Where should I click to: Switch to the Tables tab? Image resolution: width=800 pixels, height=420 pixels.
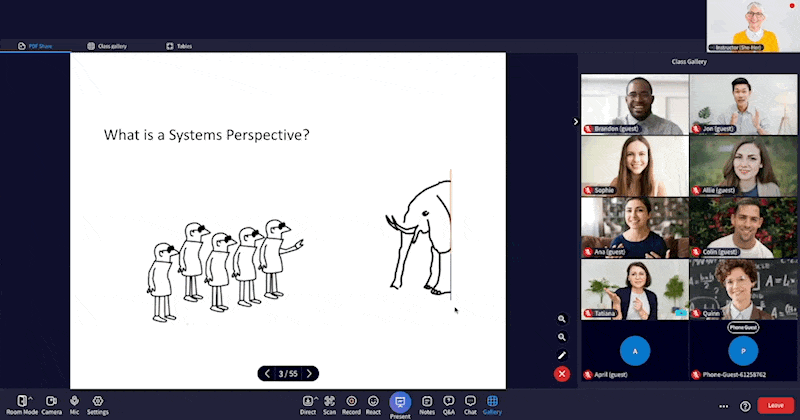[x=179, y=46]
